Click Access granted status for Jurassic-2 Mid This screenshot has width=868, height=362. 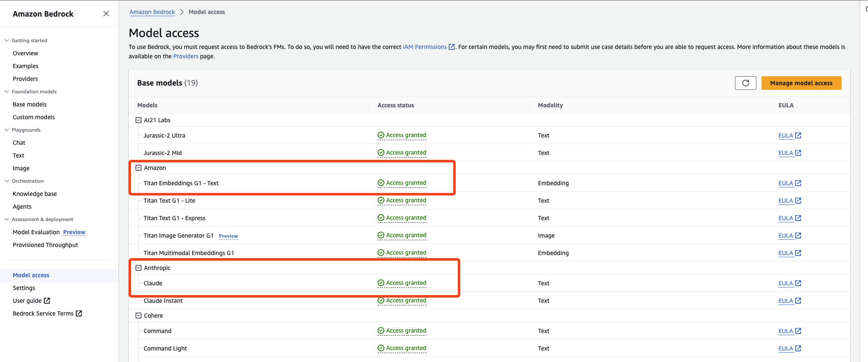click(x=402, y=152)
